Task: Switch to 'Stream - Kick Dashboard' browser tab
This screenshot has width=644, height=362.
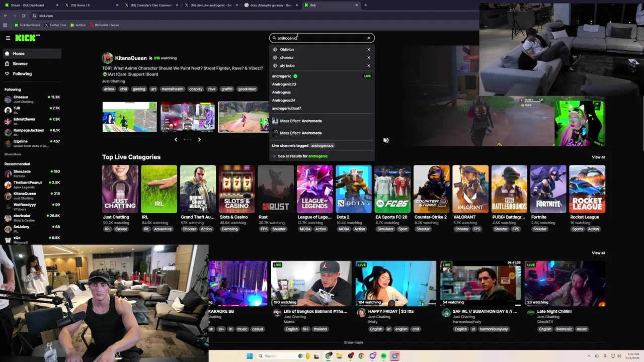Action: [30, 5]
